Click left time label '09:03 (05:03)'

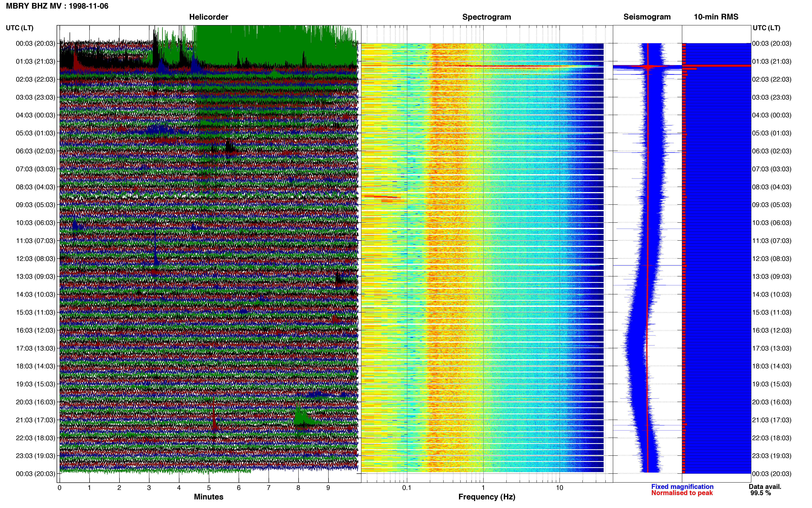click(x=36, y=205)
